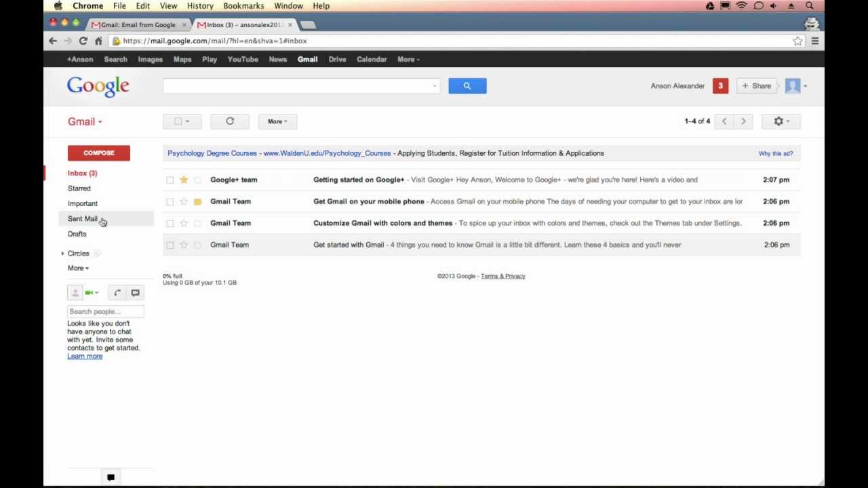Click the browser back arrow
Screen dimensions: 868x488
click(x=53, y=41)
